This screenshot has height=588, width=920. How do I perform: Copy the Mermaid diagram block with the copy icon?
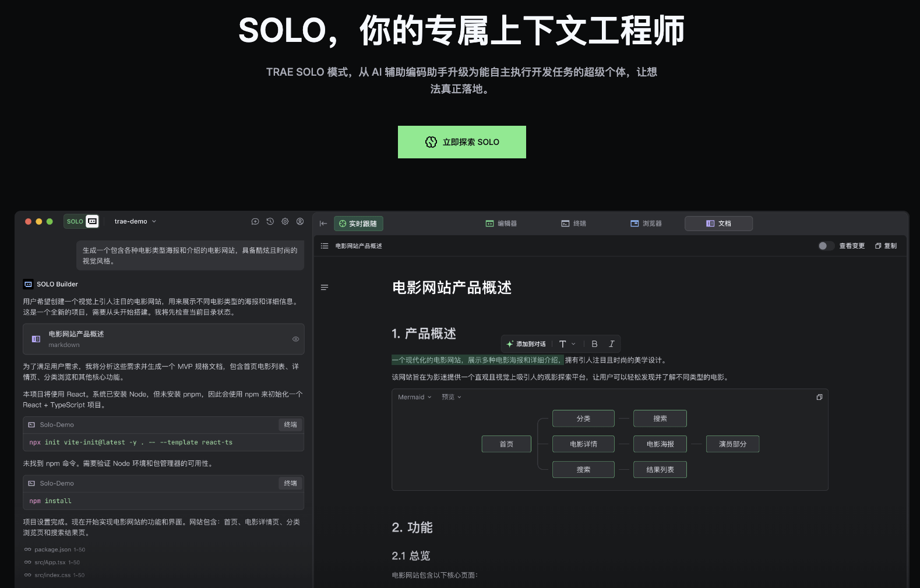pyautogui.click(x=819, y=397)
